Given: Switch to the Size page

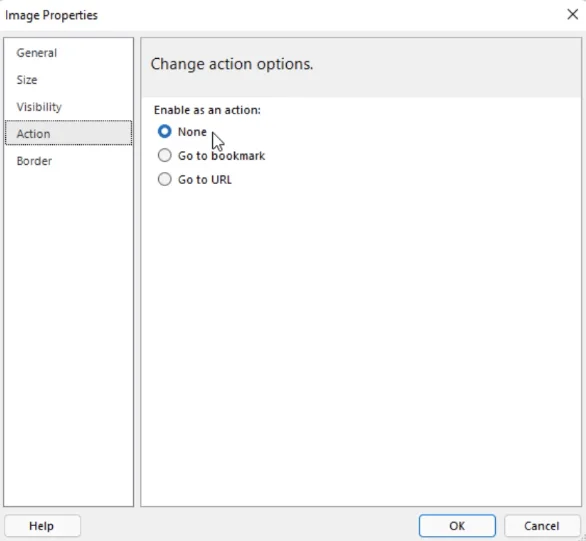Looking at the screenshot, I should (68, 80).
